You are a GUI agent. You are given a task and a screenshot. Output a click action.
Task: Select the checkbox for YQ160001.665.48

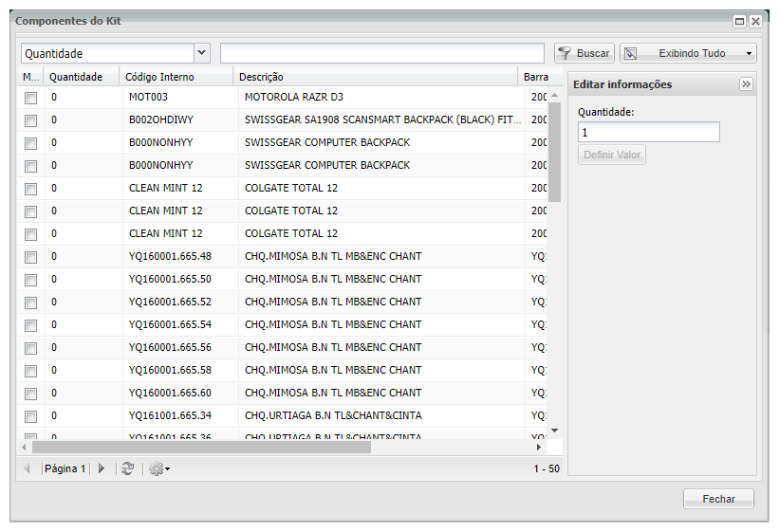[30, 257]
